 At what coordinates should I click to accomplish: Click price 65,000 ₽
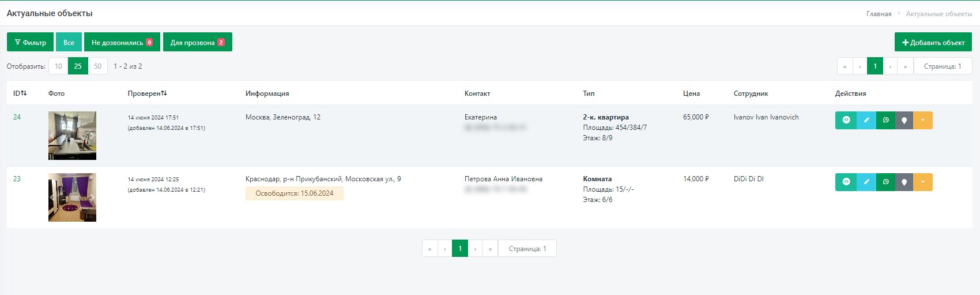coord(696,117)
